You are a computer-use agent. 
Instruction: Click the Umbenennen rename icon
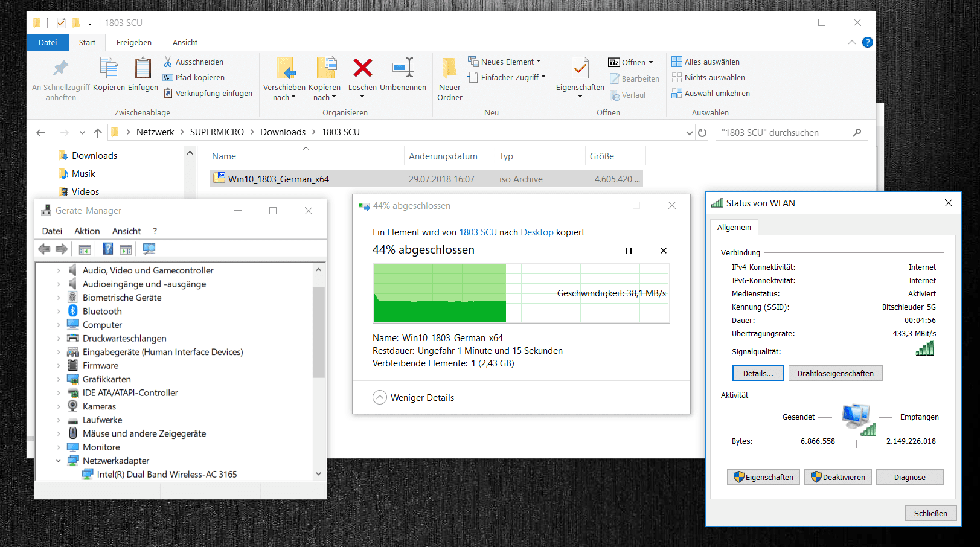pos(403,68)
